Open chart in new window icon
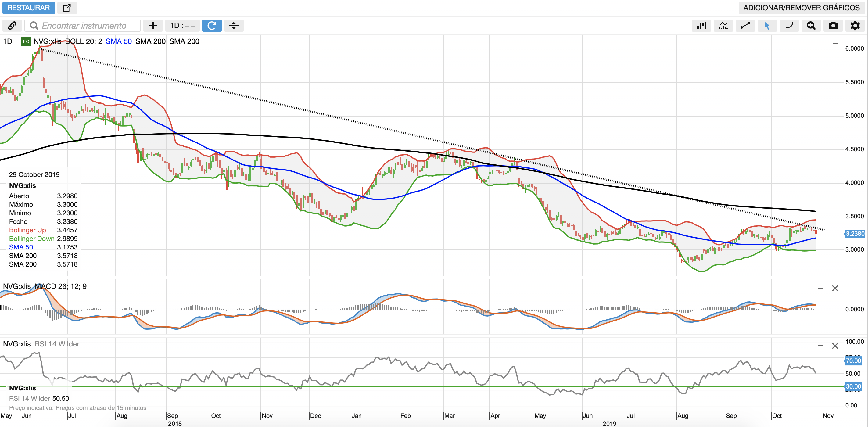 (67, 8)
